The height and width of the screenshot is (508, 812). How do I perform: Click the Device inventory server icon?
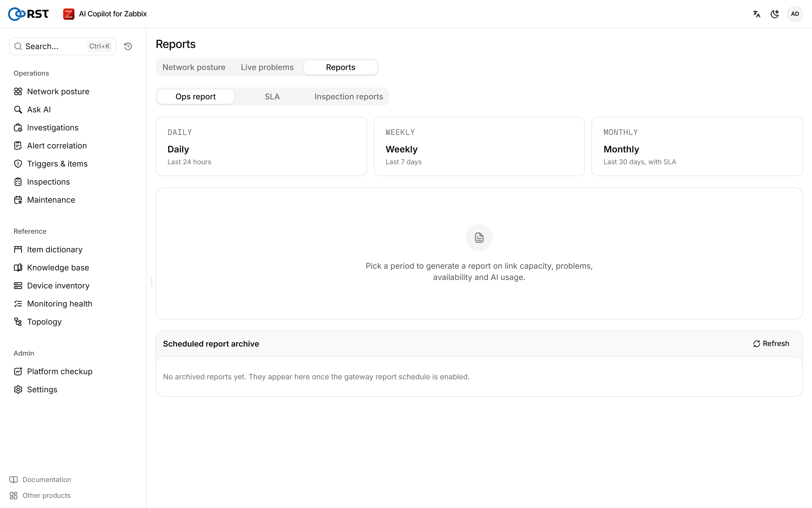point(18,286)
